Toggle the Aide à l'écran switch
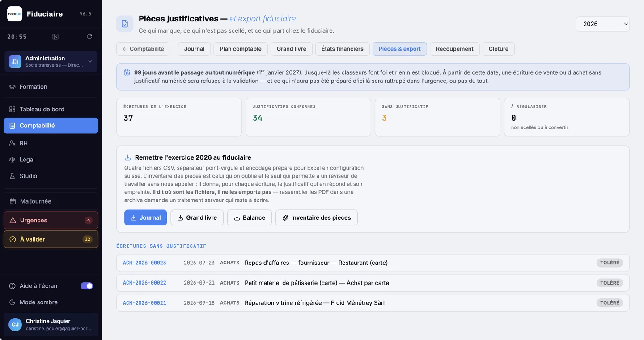Image resolution: width=644 pixels, height=340 pixels. (87, 286)
